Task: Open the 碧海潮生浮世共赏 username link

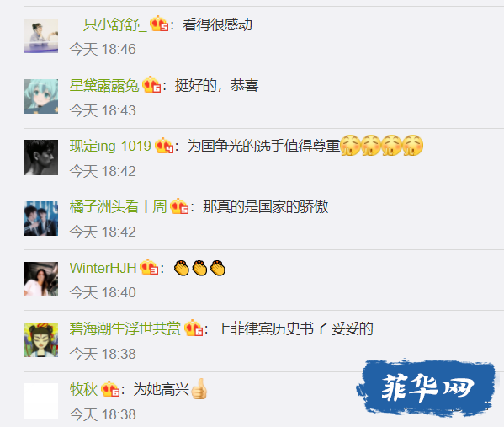Action: [x=125, y=328]
